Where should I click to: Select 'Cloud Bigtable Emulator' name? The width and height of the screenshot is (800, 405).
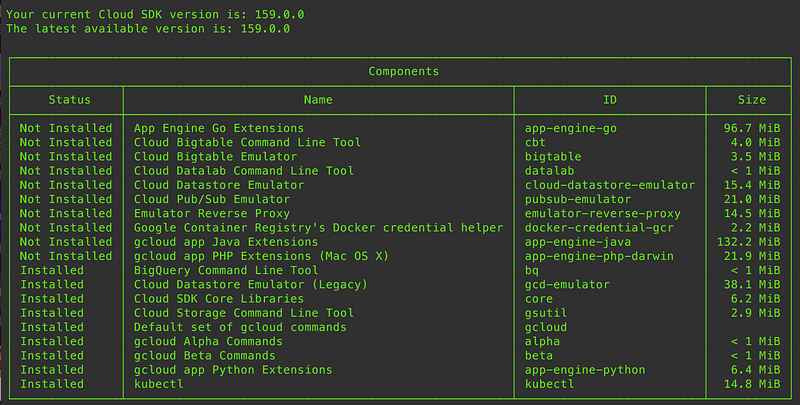tap(215, 157)
